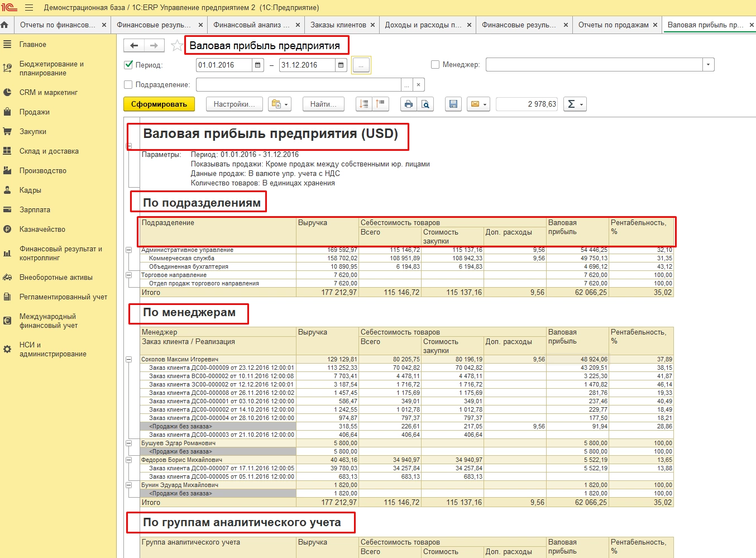The height and width of the screenshot is (558, 756).
Task: Switch to the Заказы клиентов tab
Action: 338,25
